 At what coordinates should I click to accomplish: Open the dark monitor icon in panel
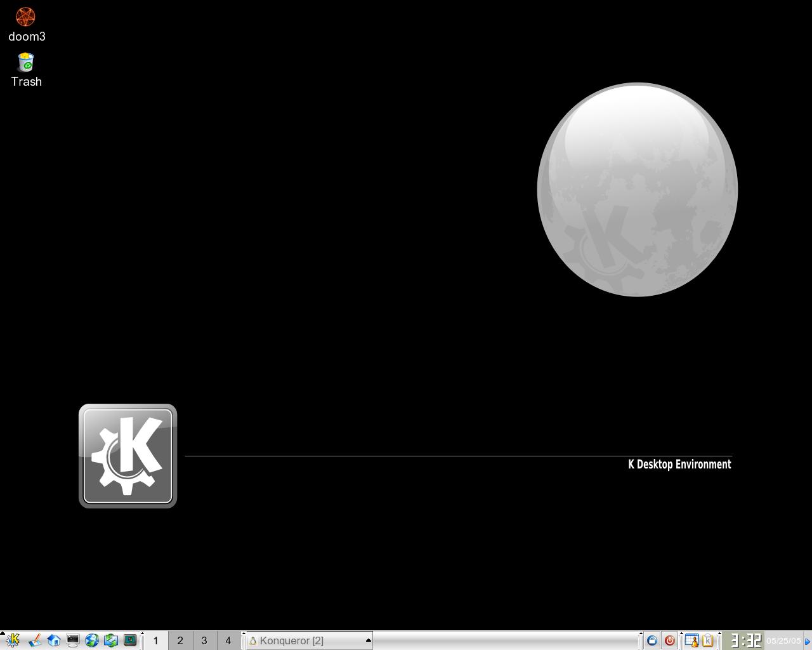pyautogui.click(x=130, y=640)
